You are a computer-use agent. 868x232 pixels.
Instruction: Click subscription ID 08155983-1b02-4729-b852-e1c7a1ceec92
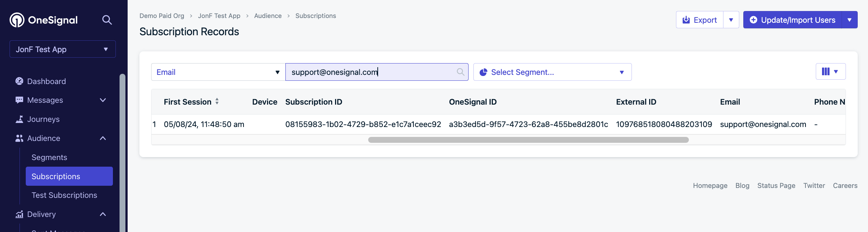[x=363, y=124]
